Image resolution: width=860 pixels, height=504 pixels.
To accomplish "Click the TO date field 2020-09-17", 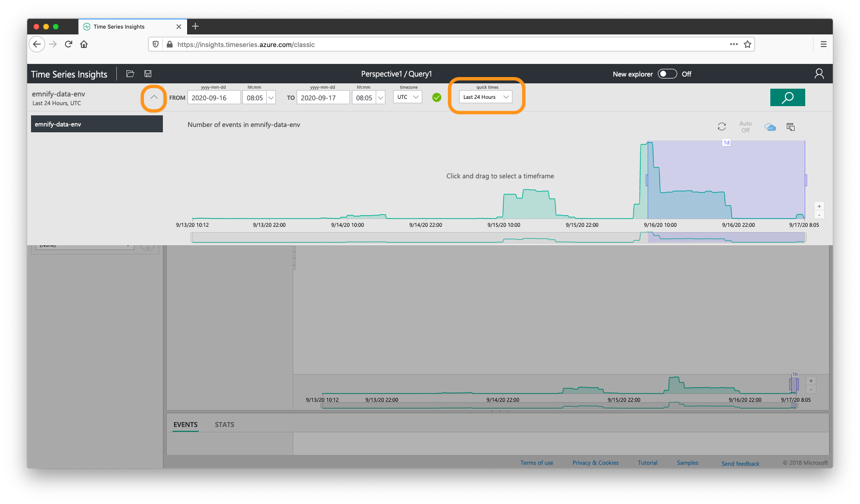I will (x=323, y=97).
